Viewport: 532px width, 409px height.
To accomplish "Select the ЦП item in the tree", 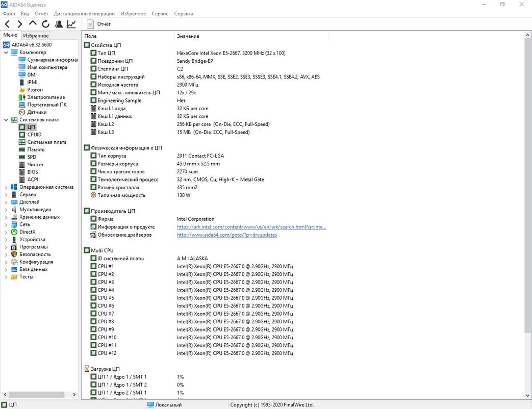I will [31, 127].
